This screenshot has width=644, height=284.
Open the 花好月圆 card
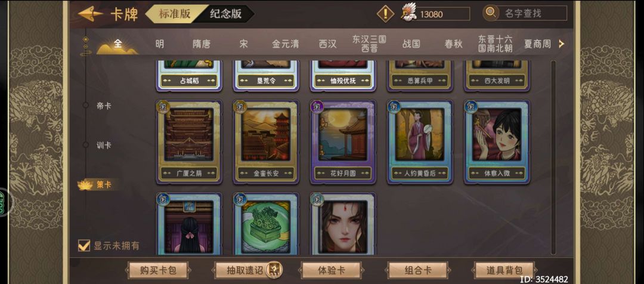pos(343,142)
